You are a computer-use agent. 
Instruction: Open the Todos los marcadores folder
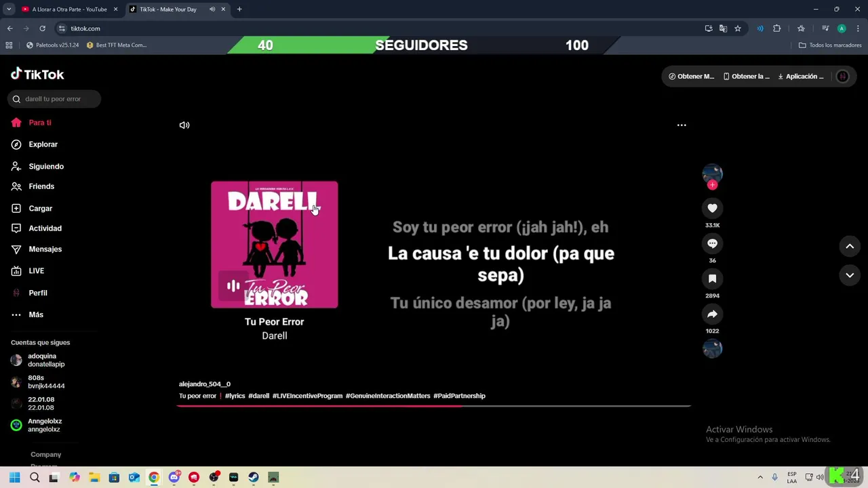pos(830,45)
